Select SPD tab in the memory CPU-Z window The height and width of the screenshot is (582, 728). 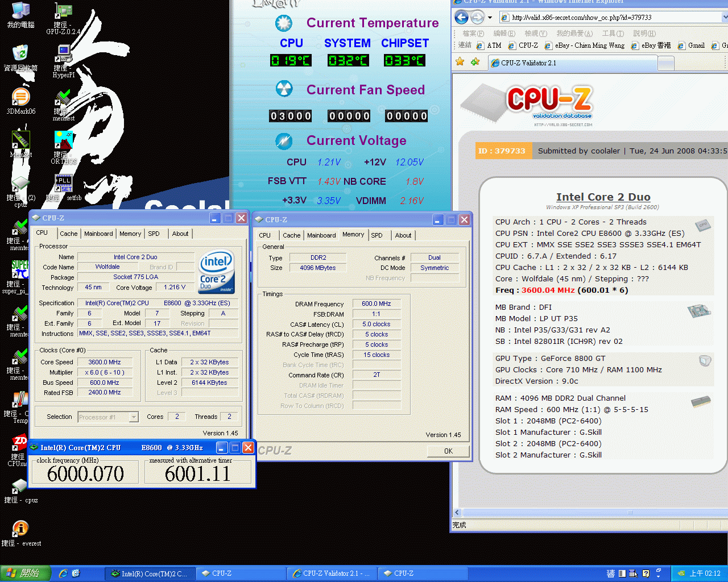(x=377, y=235)
